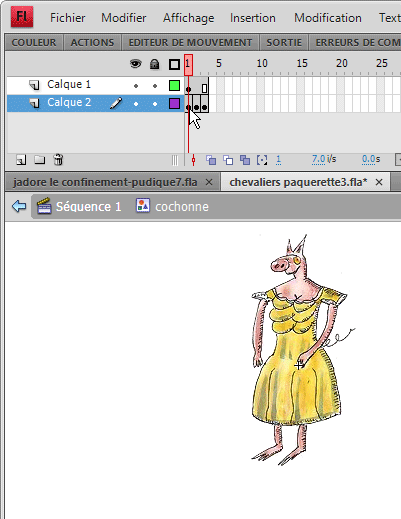Screen dimensions: 401x519
Task: Open Modify Onion Markers button
Action: coord(262,160)
